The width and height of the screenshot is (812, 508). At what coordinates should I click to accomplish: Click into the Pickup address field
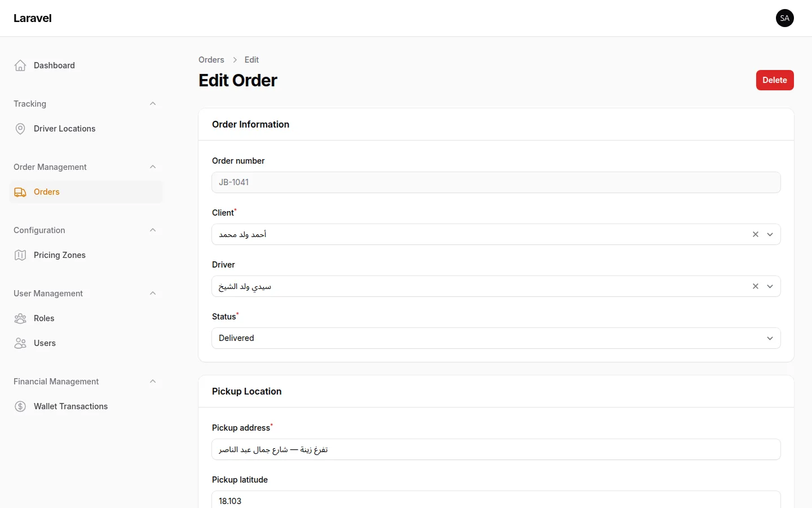[496, 449]
